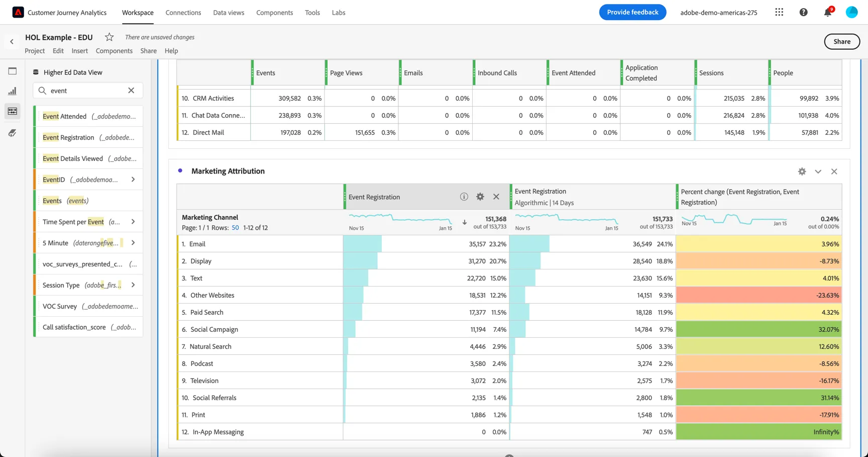868x457 pixels.
Task: Favorite the HOL Example - EDU project
Action: point(109,37)
